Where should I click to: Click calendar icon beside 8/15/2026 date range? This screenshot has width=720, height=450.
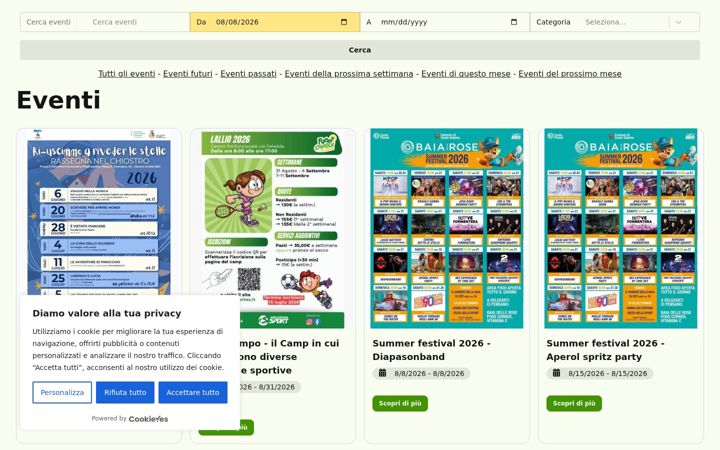(556, 373)
